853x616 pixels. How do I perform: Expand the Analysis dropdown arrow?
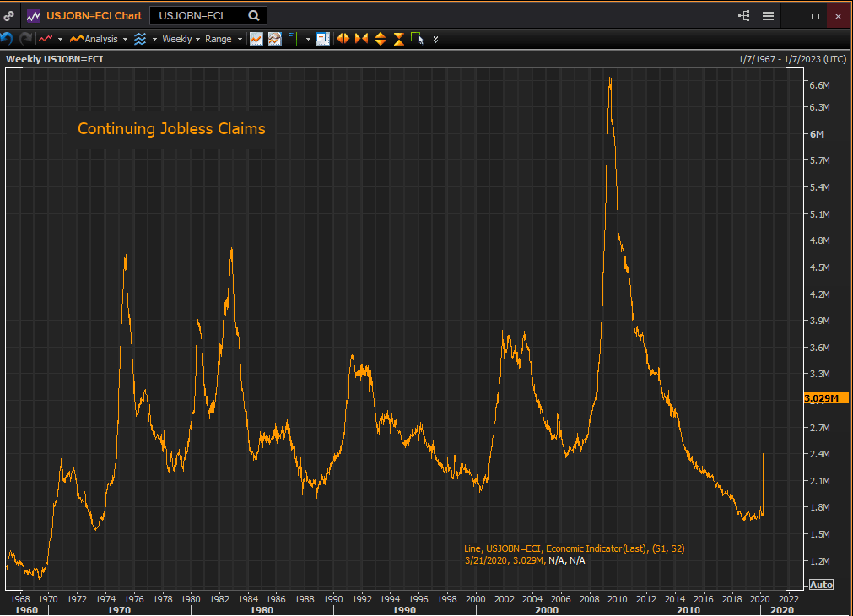point(125,39)
